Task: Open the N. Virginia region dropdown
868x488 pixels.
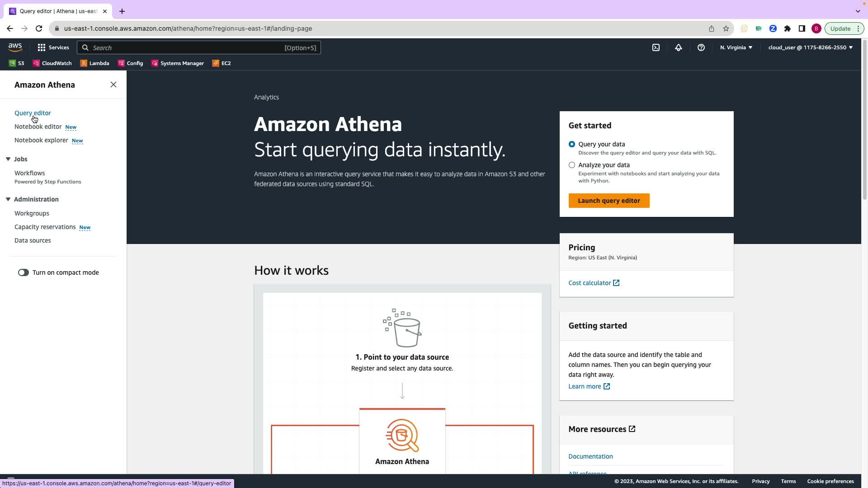Action: (x=736, y=47)
